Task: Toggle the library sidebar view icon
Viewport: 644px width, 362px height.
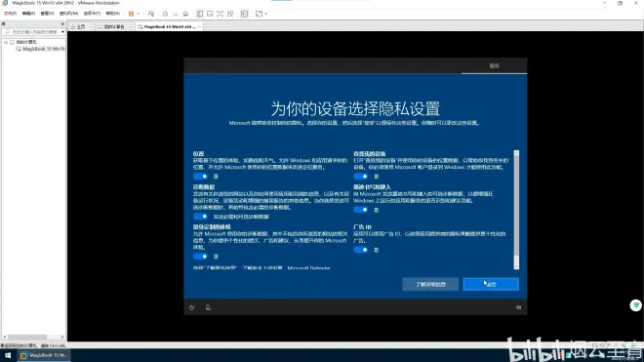Action: pyautogui.click(x=200, y=14)
